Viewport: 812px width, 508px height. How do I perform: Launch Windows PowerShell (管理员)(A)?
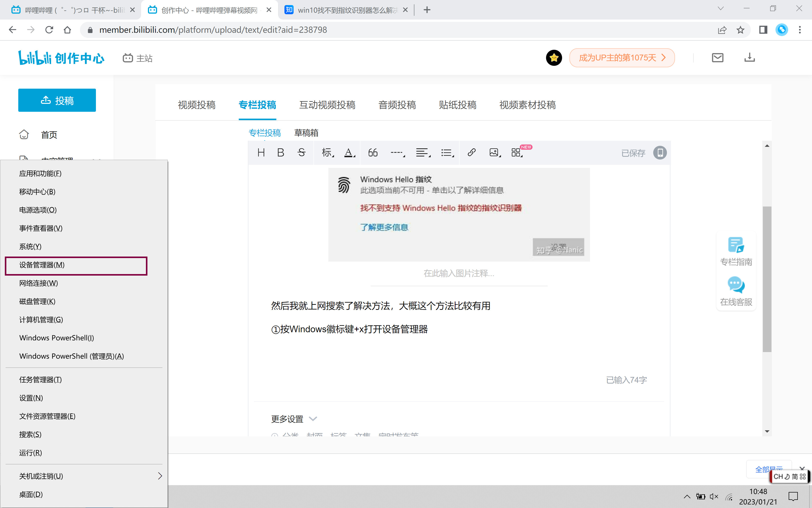pyautogui.click(x=84, y=356)
